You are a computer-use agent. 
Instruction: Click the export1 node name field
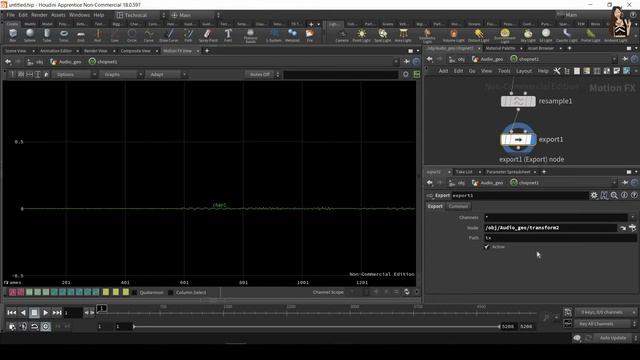(x=519, y=196)
